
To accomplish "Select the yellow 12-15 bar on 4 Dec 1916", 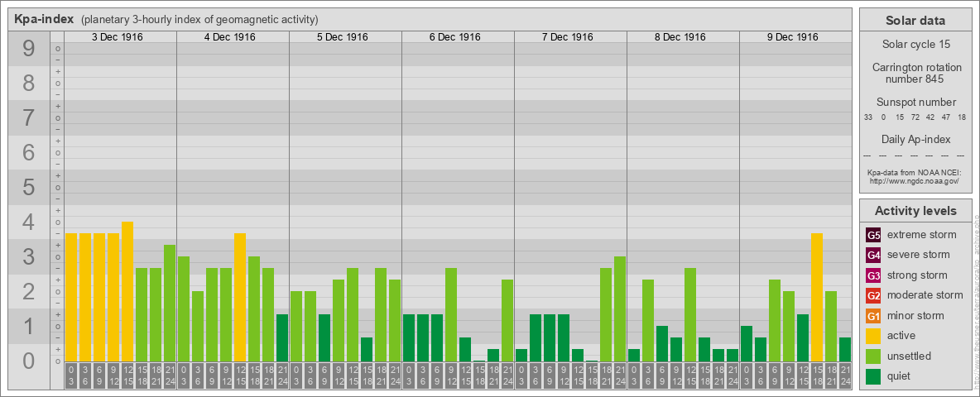I will [x=240, y=297].
